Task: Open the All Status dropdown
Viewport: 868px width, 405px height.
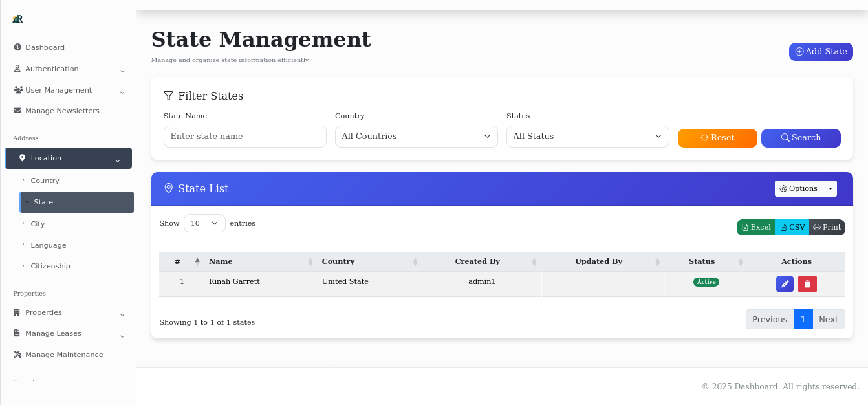Action: 587,137
